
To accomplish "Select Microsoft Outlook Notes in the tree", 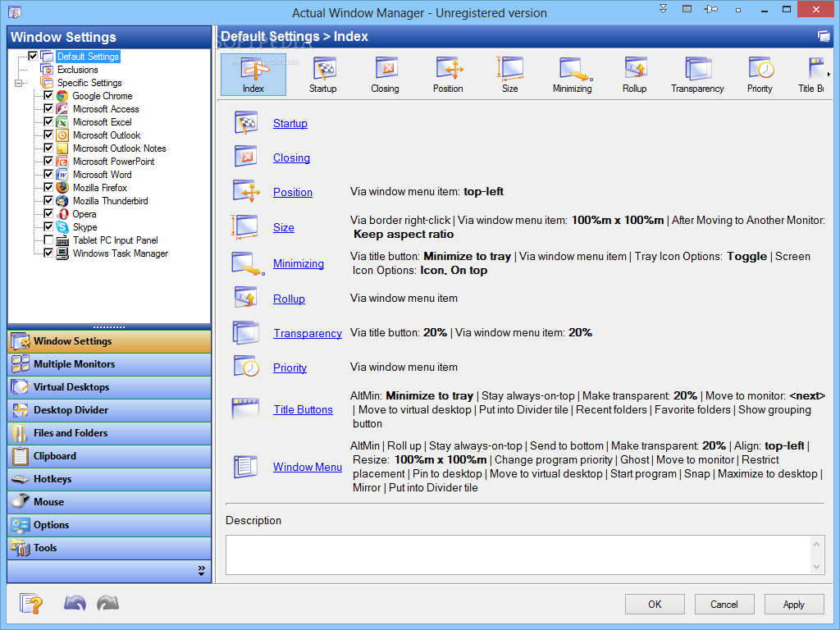I will pos(120,148).
